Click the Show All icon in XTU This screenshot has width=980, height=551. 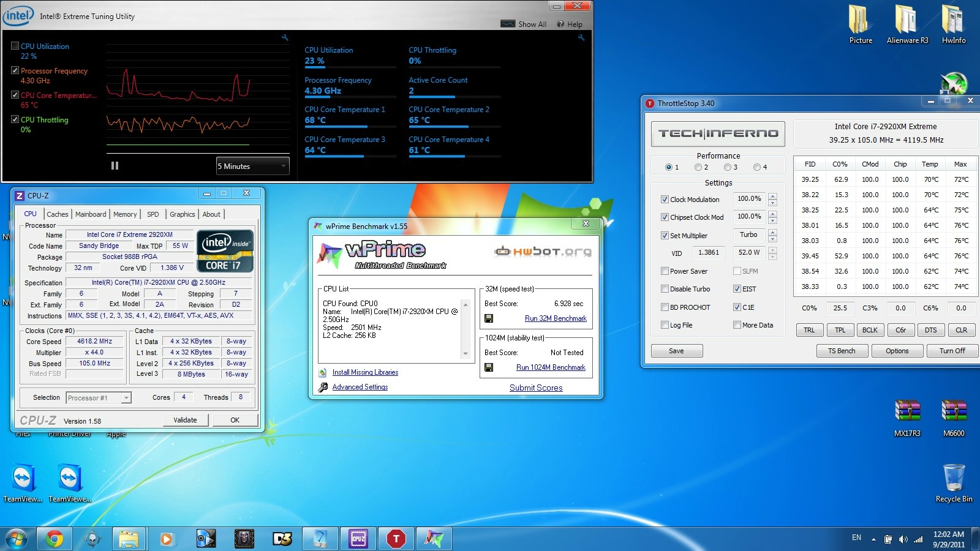point(508,24)
